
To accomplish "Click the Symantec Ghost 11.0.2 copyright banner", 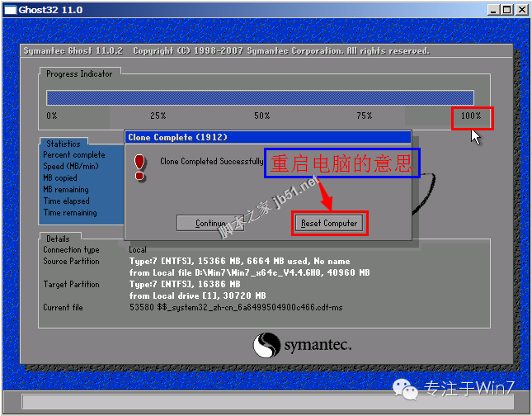I will (x=226, y=51).
